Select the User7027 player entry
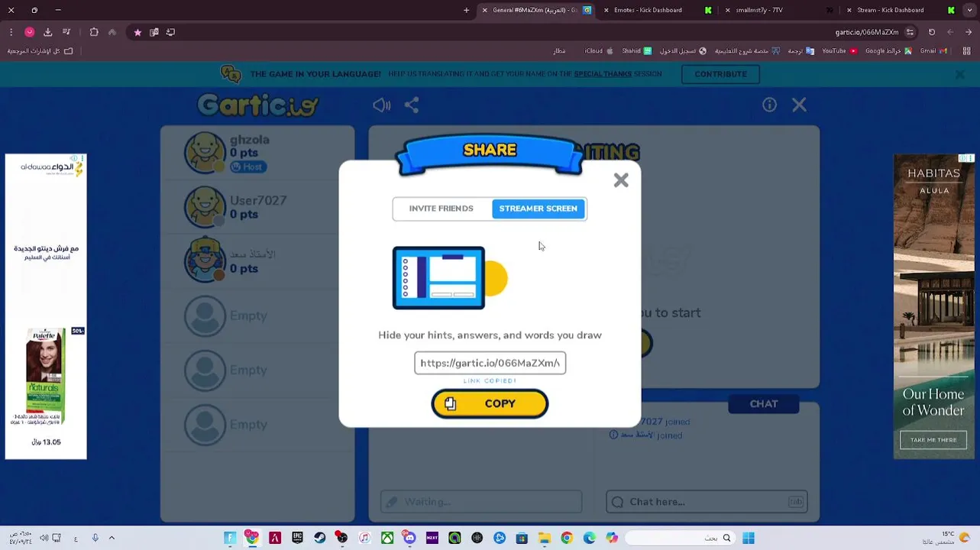The width and height of the screenshot is (980, 550). (257, 207)
